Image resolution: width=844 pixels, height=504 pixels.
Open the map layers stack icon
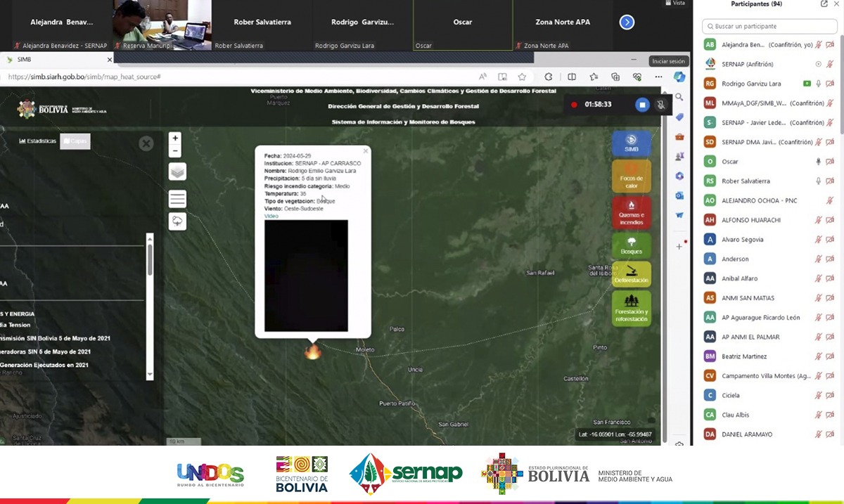[x=177, y=172]
